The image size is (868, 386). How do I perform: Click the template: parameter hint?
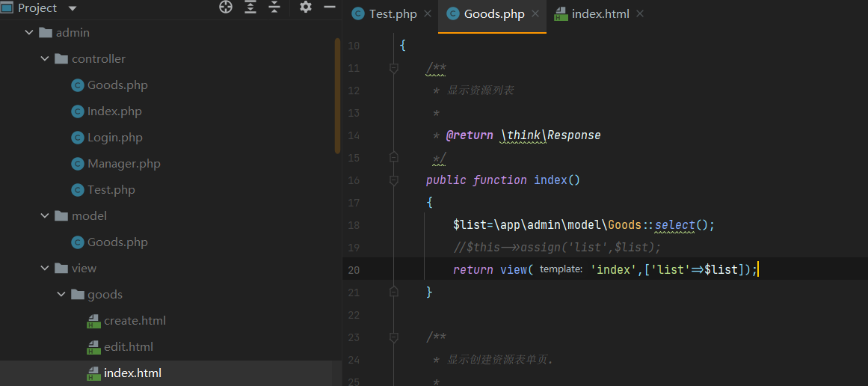click(x=561, y=270)
